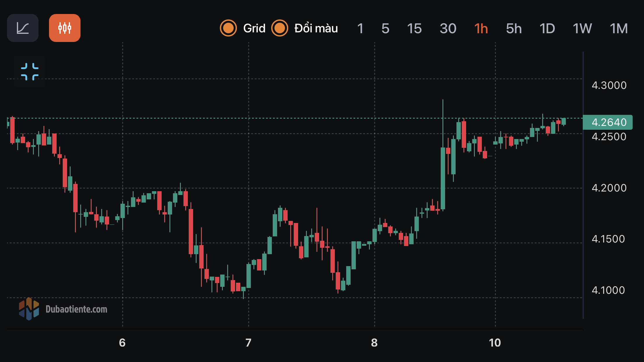Select the candlestick chart type

click(65, 28)
